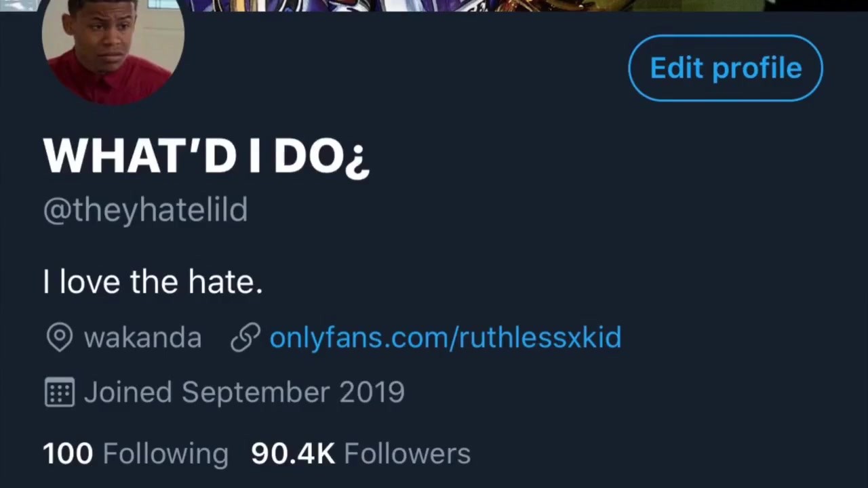The width and height of the screenshot is (868, 488).
Task: Click the WHAT'D I DO¿ display name
Action: click(x=206, y=157)
